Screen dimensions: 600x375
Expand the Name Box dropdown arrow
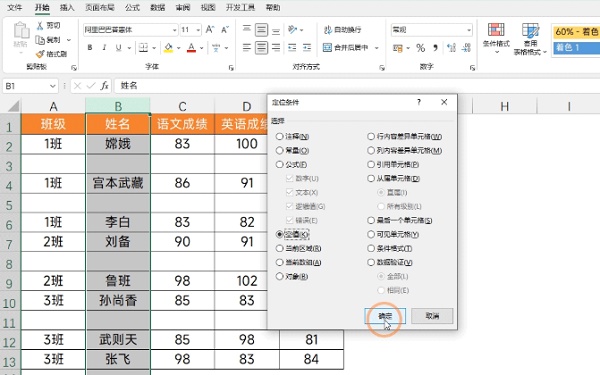52,86
